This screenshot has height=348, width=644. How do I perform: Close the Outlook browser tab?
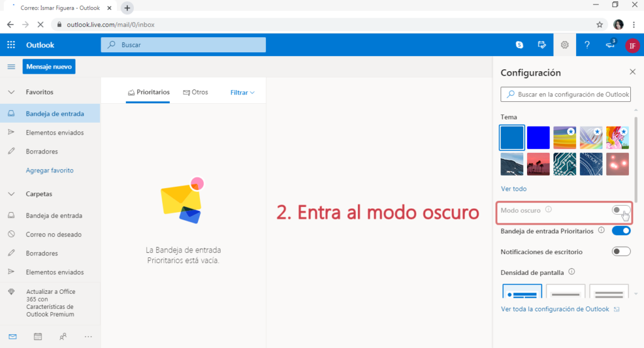109,8
